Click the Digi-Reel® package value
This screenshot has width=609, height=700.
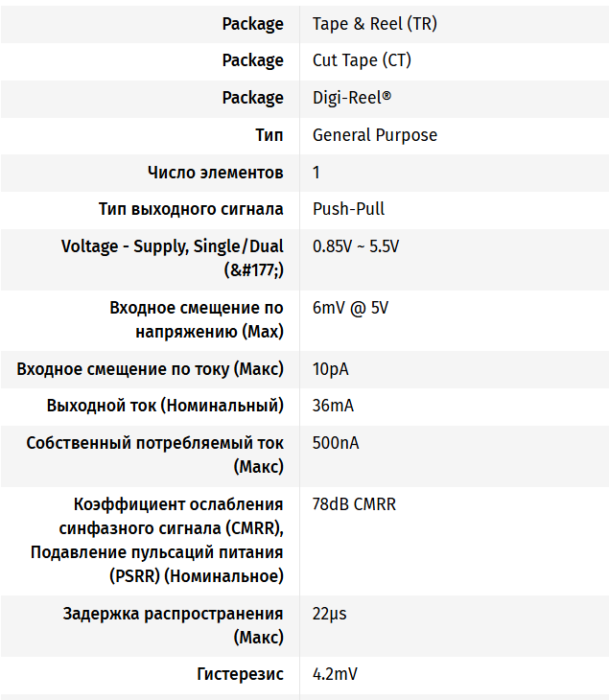[351, 98]
